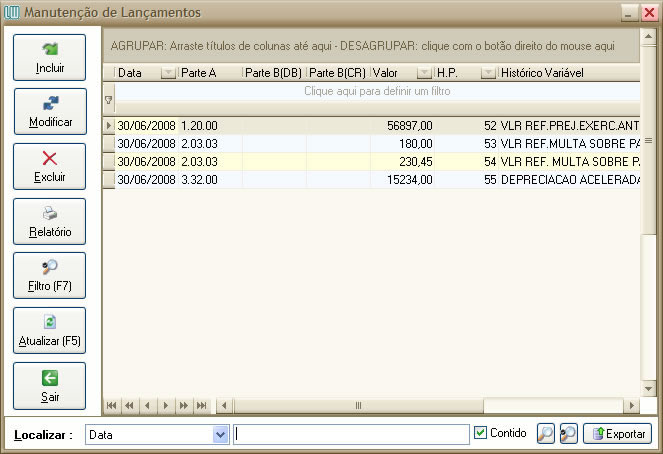Viewport: 663px width, 454px height.
Task: Go to first record navigator icon
Action: coord(111,406)
